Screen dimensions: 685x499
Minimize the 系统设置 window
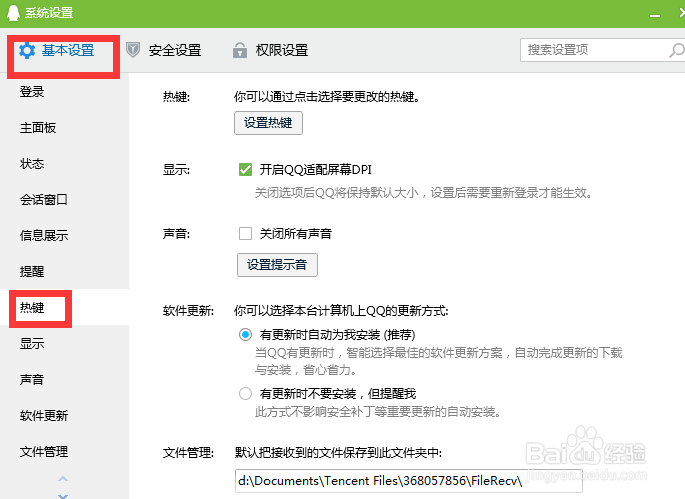click(655, 16)
